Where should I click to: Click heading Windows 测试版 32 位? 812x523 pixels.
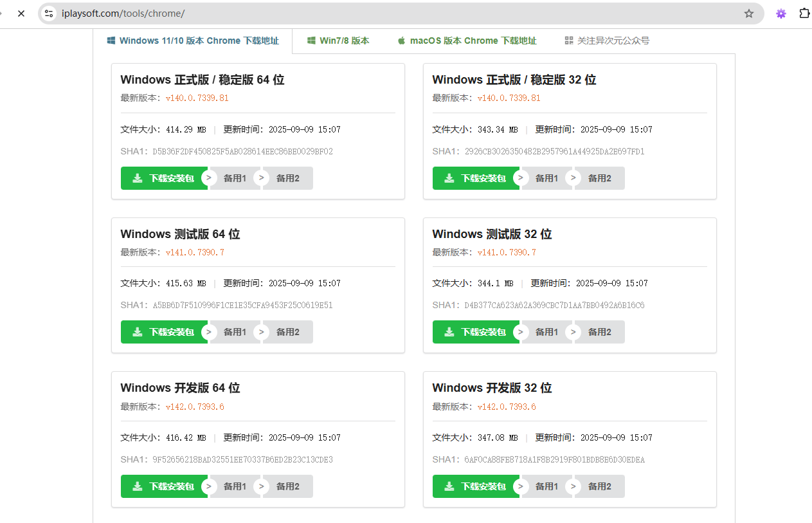click(492, 234)
